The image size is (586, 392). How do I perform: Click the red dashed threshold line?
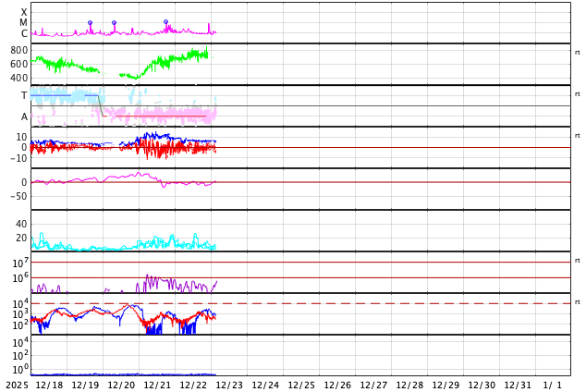click(x=370, y=303)
